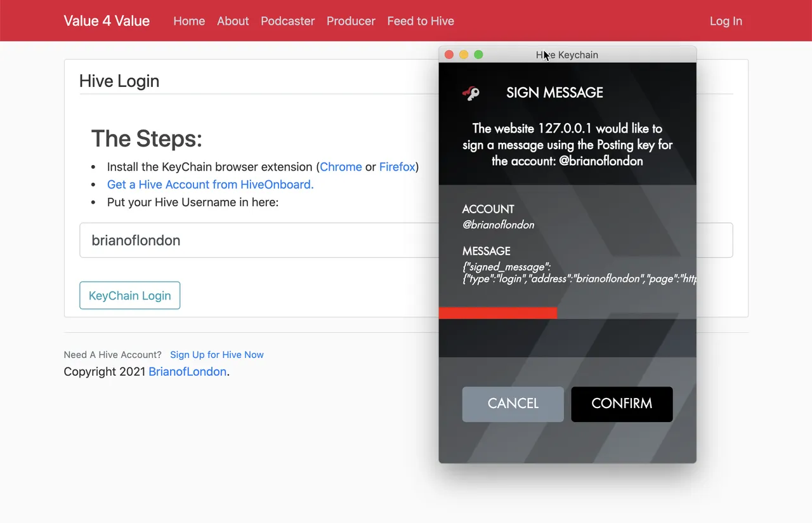
Task: Click the website 127.0.0.1 request description
Action: click(x=567, y=145)
